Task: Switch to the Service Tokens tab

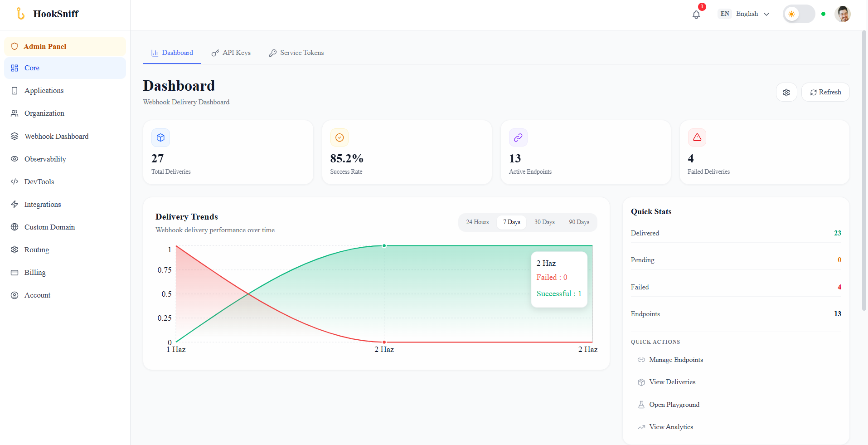Action: pyautogui.click(x=296, y=53)
